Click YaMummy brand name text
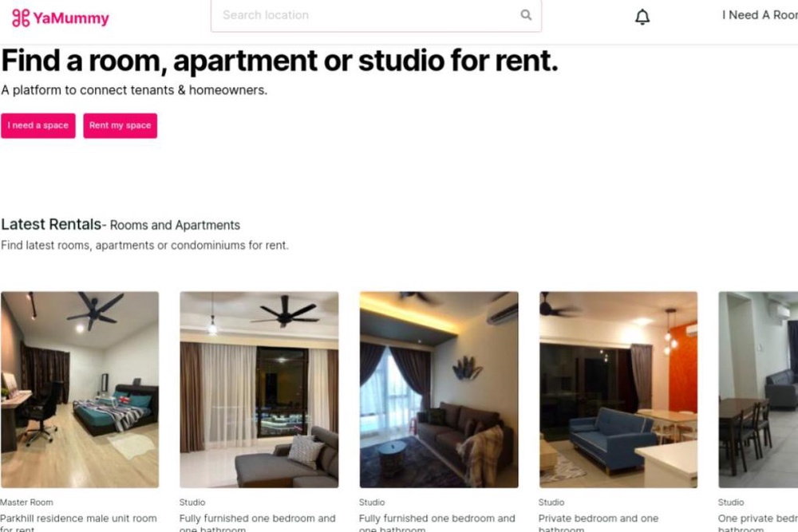Viewport: 798px width, 532px height. [71, 18]
